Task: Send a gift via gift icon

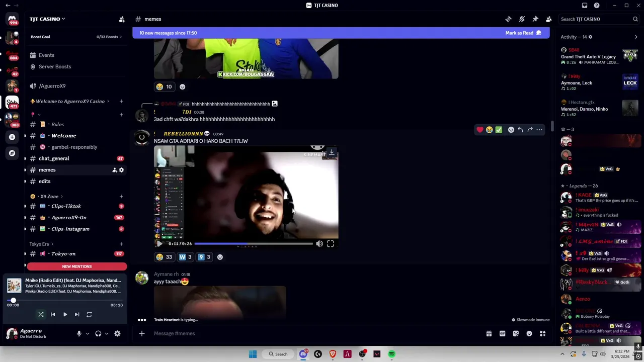Action: point(489,333)
